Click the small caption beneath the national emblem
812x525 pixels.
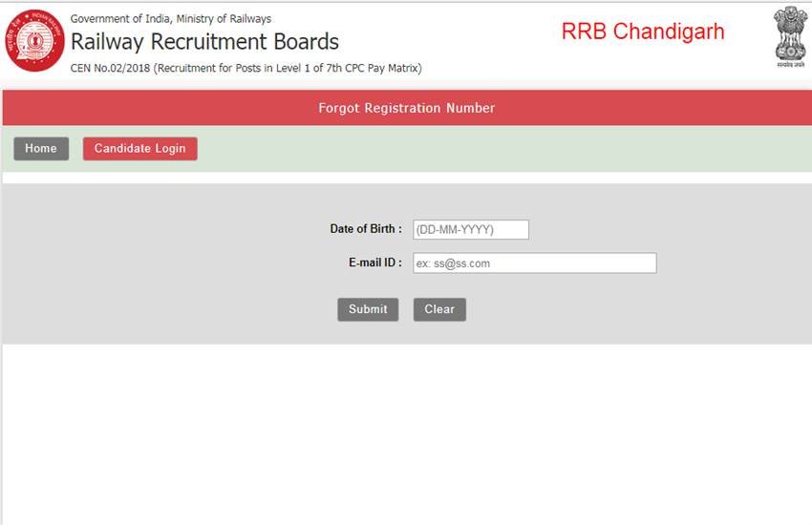(x=790, y=63)
